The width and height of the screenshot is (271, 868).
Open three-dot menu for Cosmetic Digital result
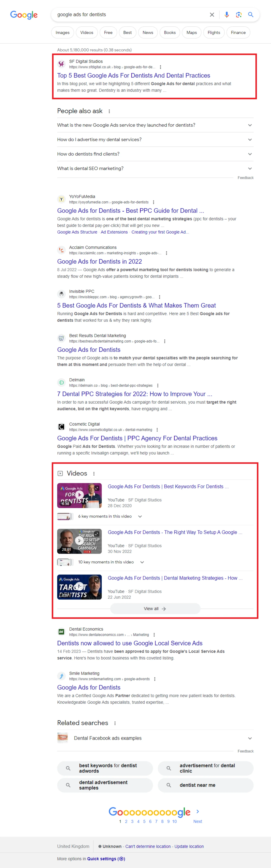157,430
